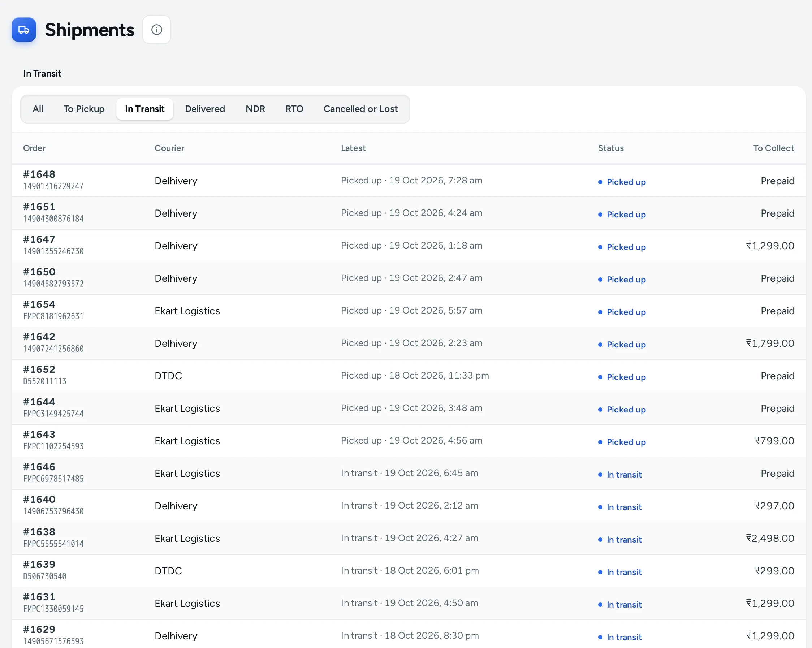
Task: Select tracking number D506730540
Action: pyautogui.click(x=45, y=576)
